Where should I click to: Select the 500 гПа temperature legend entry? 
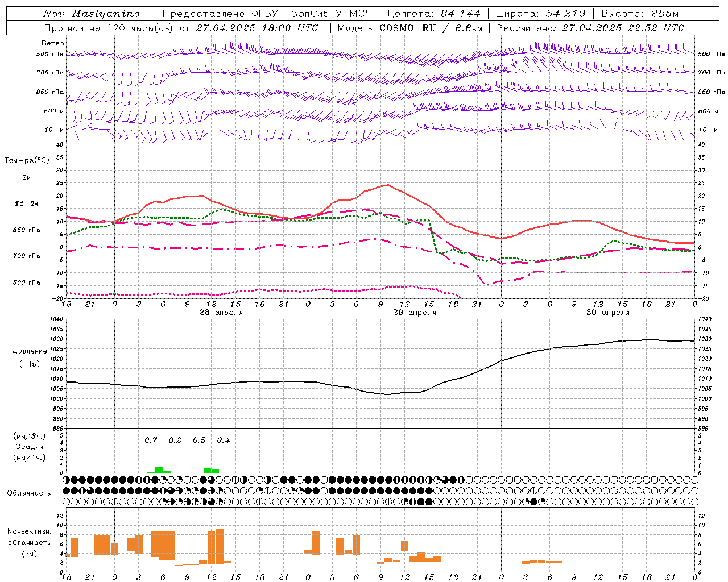point(27,282)
